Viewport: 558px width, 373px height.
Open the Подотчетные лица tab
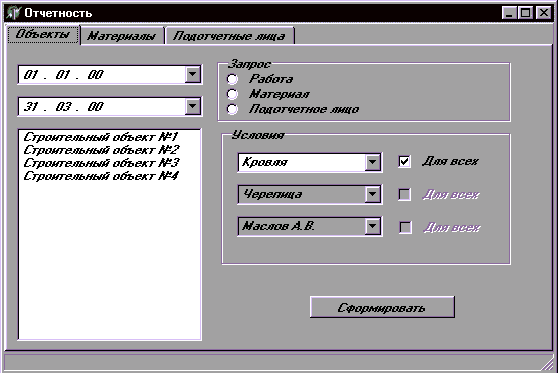coord(230,36)
